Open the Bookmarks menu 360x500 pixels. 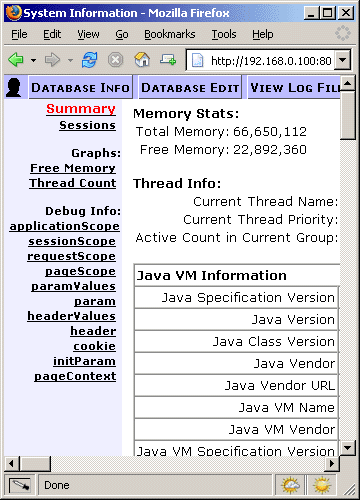coord(170,34)
